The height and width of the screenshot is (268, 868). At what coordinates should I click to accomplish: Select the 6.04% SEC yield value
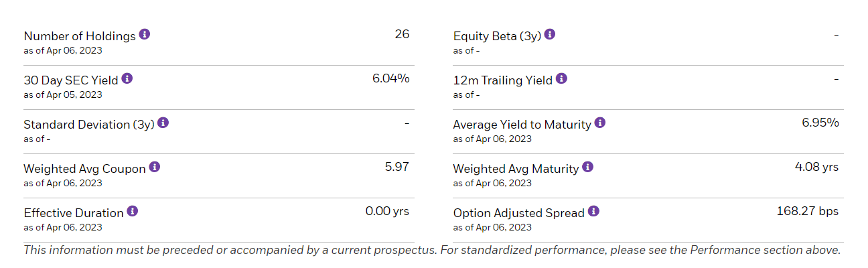tap(390, 78)
